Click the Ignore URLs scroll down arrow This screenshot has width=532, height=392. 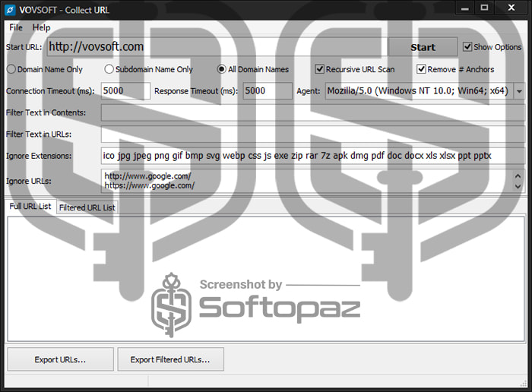click(518, 186)
